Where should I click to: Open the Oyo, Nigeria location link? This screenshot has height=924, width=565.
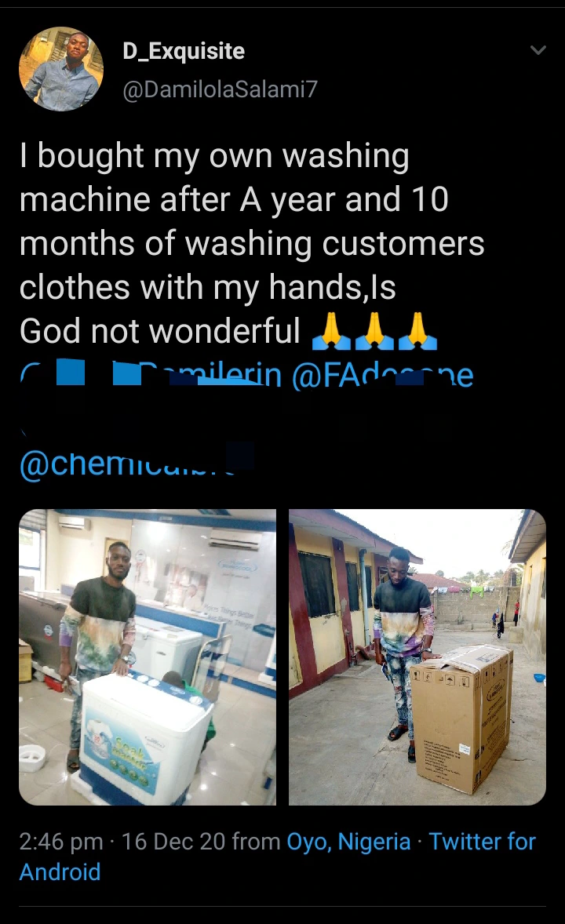(x=348, y=842)
